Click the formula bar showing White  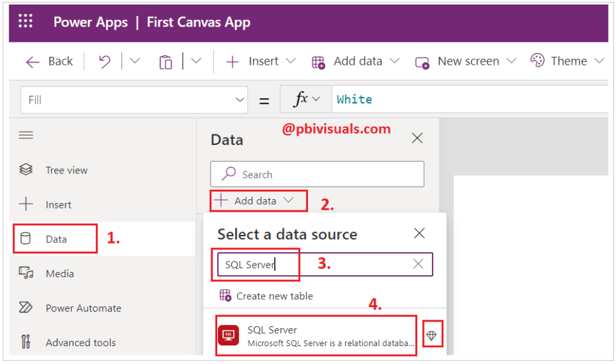click(470, 99)
